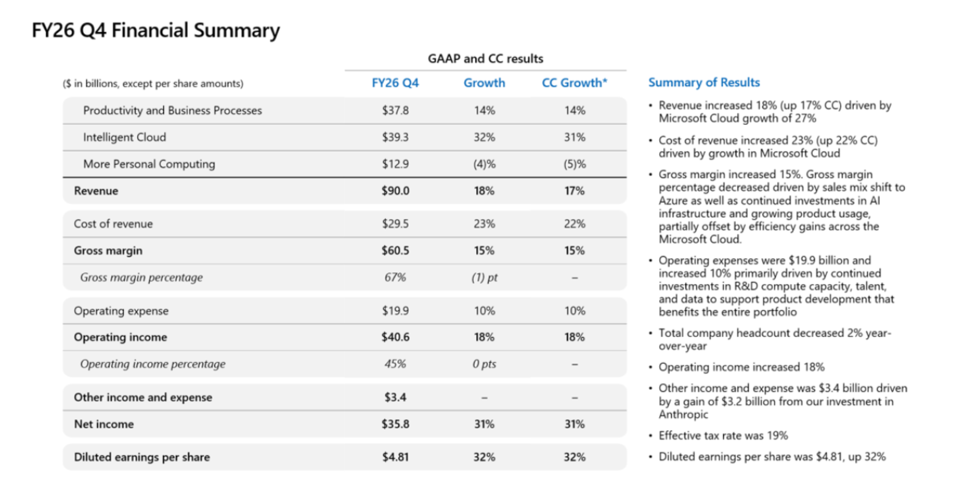Select the Productivity and Business Processes row
Image resolution: width=980 pixels, height=483 pixels.
tap(345, 110)
